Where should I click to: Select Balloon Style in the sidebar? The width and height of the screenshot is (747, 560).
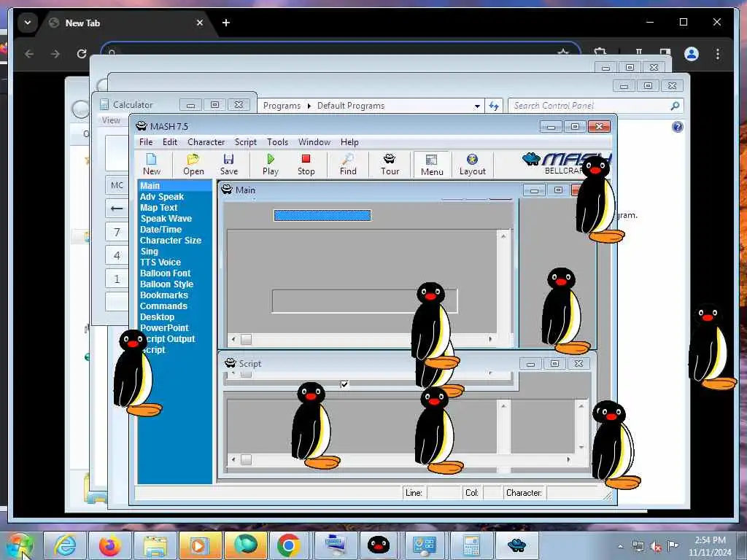167,284
